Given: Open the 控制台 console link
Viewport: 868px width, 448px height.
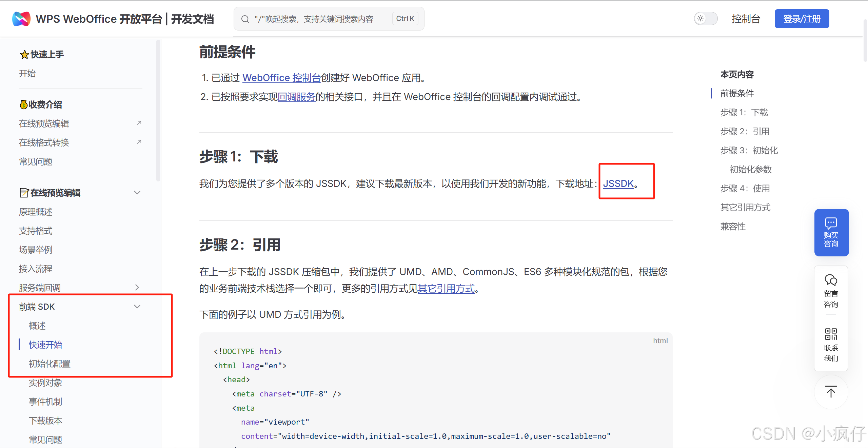Looking at the screenshot, I should [x=746, y=19].
